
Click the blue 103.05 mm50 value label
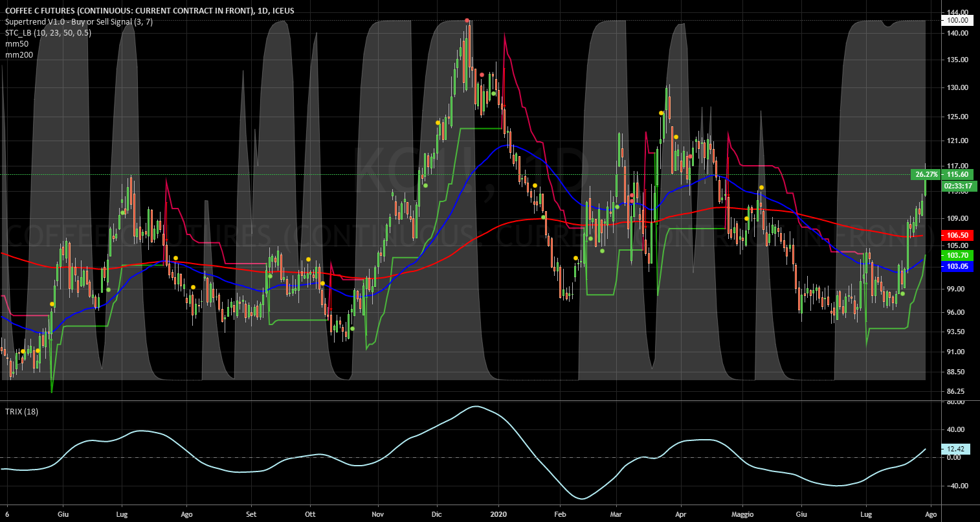click(958, 266)
